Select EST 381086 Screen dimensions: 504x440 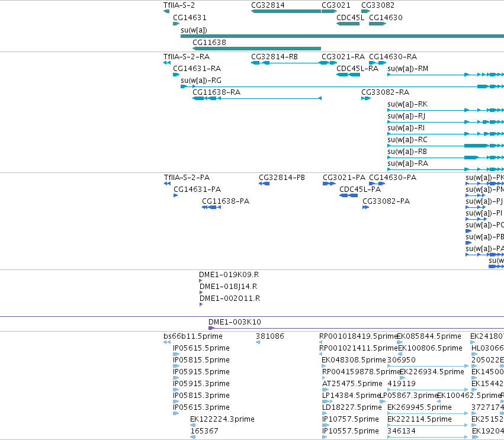(270, 336)
